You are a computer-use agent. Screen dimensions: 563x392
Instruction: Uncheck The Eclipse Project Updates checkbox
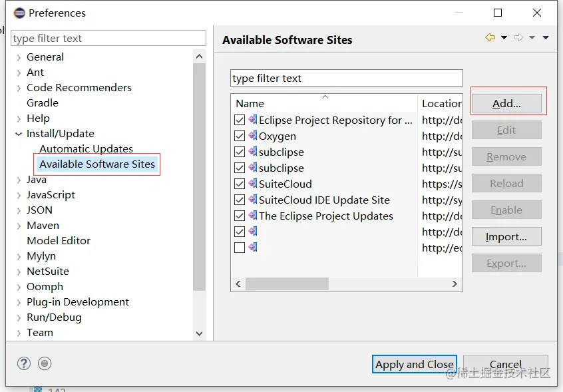coord(240,216)
